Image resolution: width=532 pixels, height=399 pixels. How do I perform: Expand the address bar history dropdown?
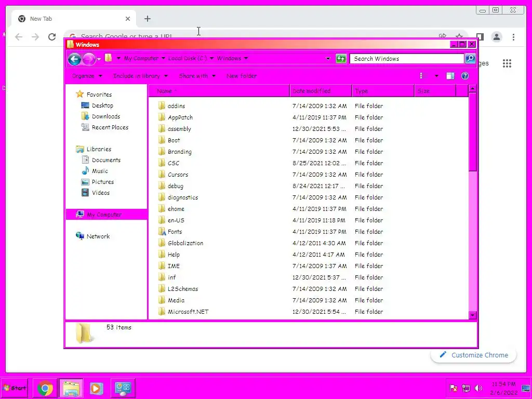pos(328,58)
